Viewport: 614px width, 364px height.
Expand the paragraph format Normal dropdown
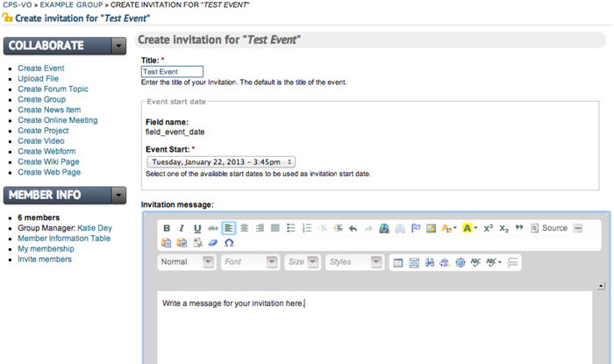click(186, 262)
